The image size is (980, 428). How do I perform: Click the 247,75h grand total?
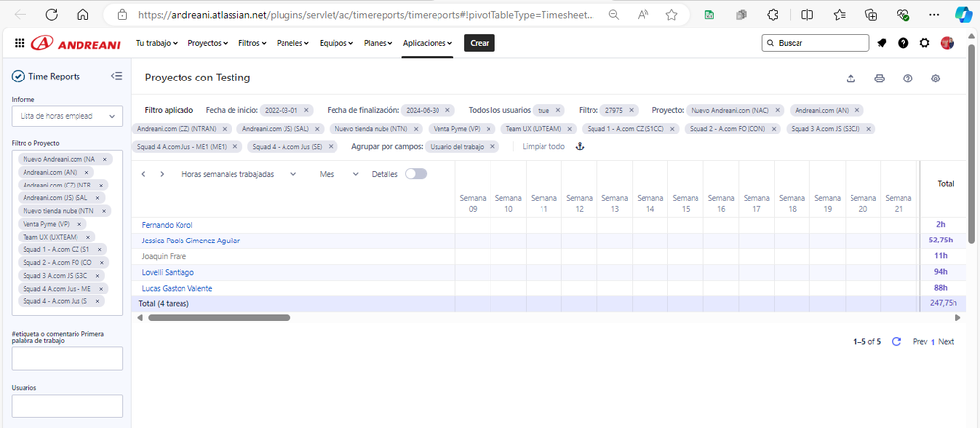click(x=944, y=303)
